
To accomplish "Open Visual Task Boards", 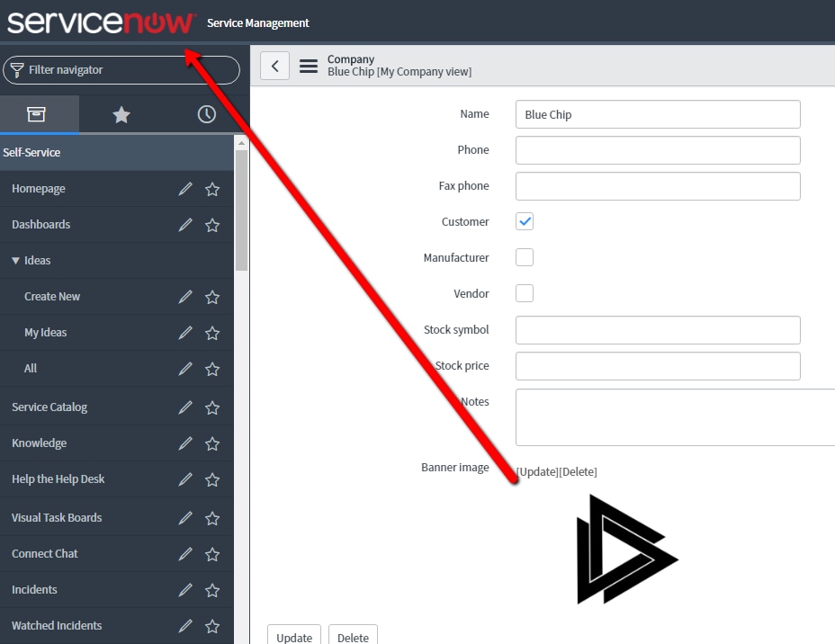I will tap(57, 517).
